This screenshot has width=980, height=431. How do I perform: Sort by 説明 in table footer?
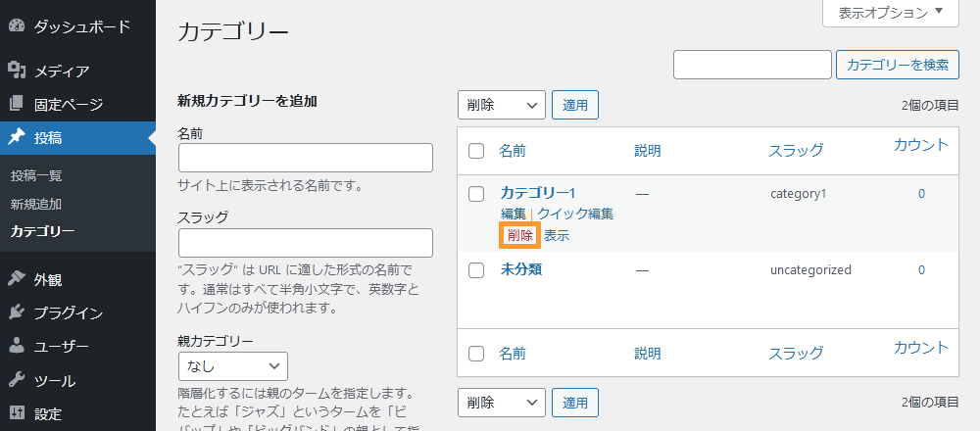click(648, 354)
